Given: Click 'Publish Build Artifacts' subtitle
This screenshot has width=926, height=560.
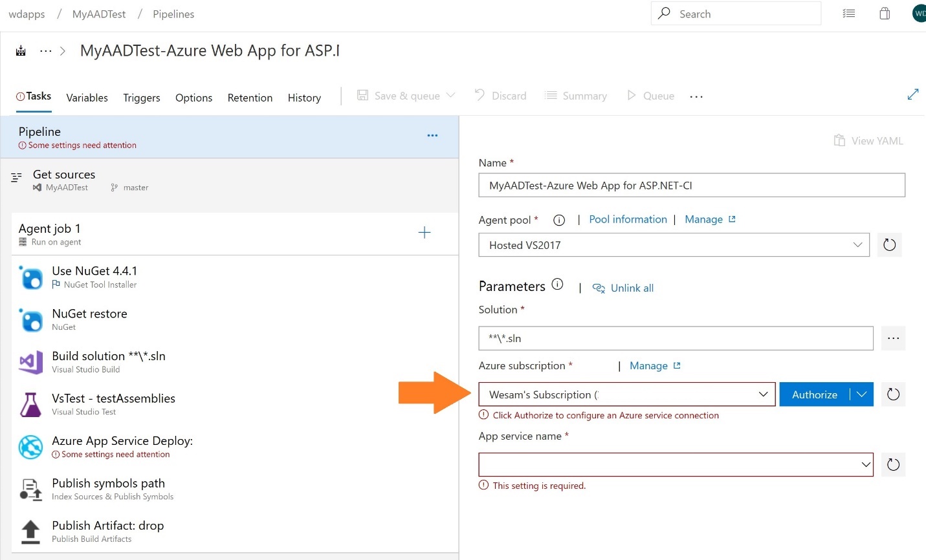Looking at the screenshot, I should tap(91, 539).
